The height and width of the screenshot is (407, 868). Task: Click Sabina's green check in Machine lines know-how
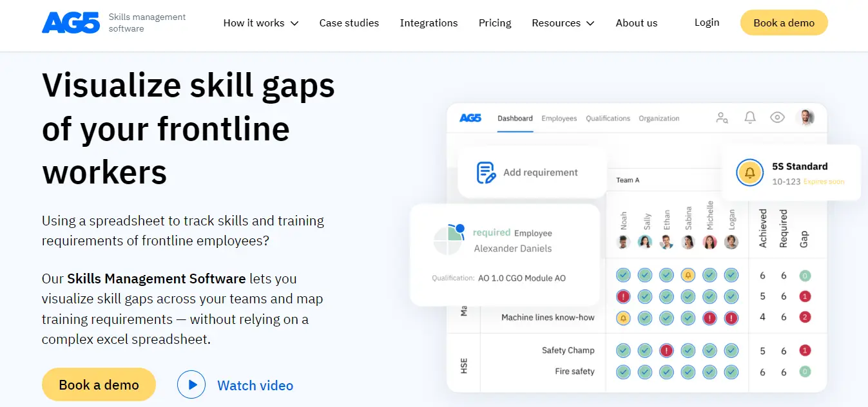[688, 317]
